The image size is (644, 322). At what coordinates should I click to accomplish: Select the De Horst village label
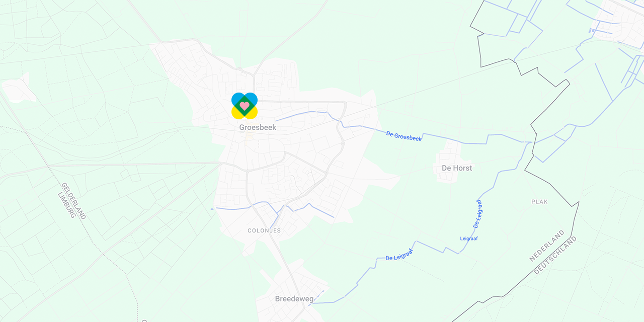[x=457, y=168]
